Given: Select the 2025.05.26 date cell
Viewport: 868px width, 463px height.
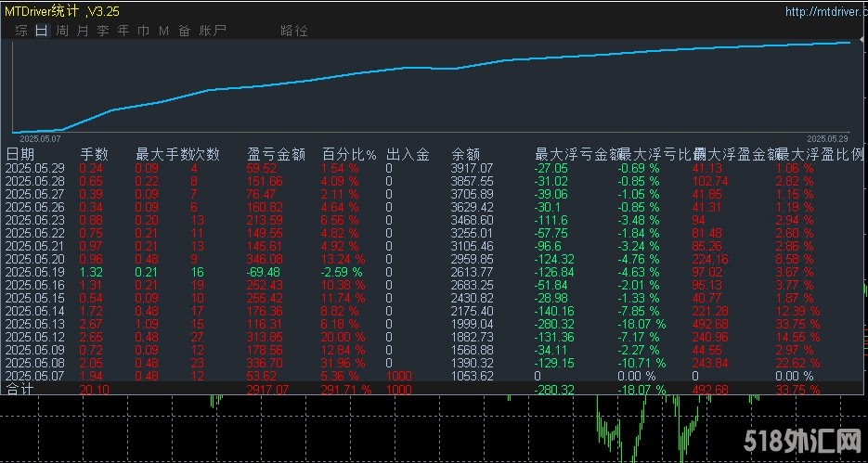Looking at the screenshot, I should [x=34, y=208].
